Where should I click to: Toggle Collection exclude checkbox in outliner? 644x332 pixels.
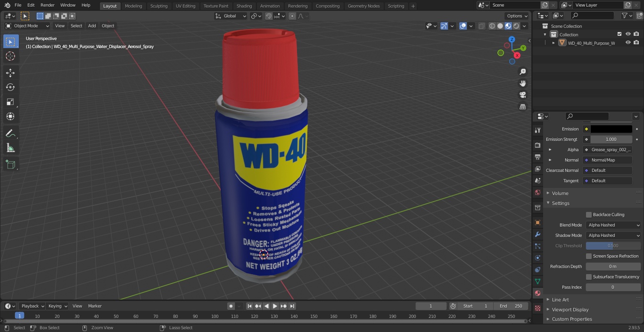619,34
